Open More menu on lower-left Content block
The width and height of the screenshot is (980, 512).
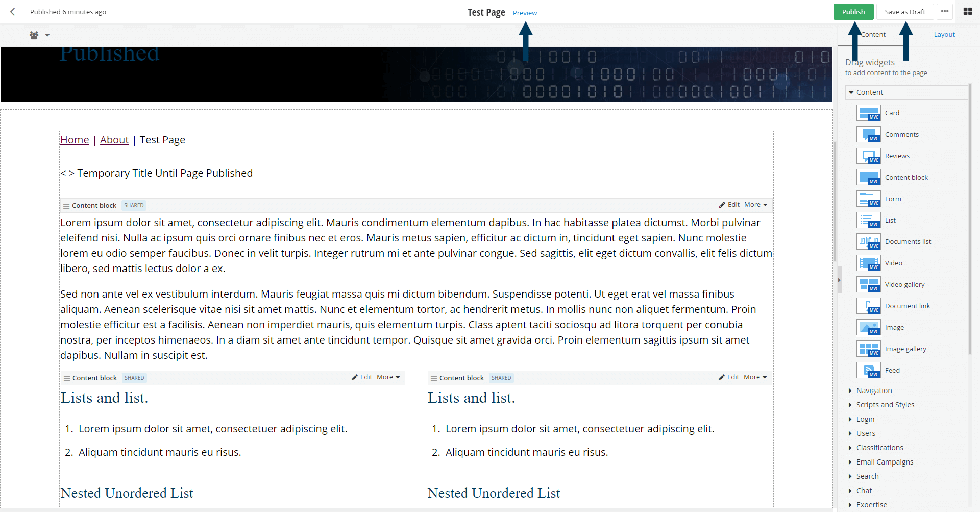pyautogui.click(x=388, y=377)
